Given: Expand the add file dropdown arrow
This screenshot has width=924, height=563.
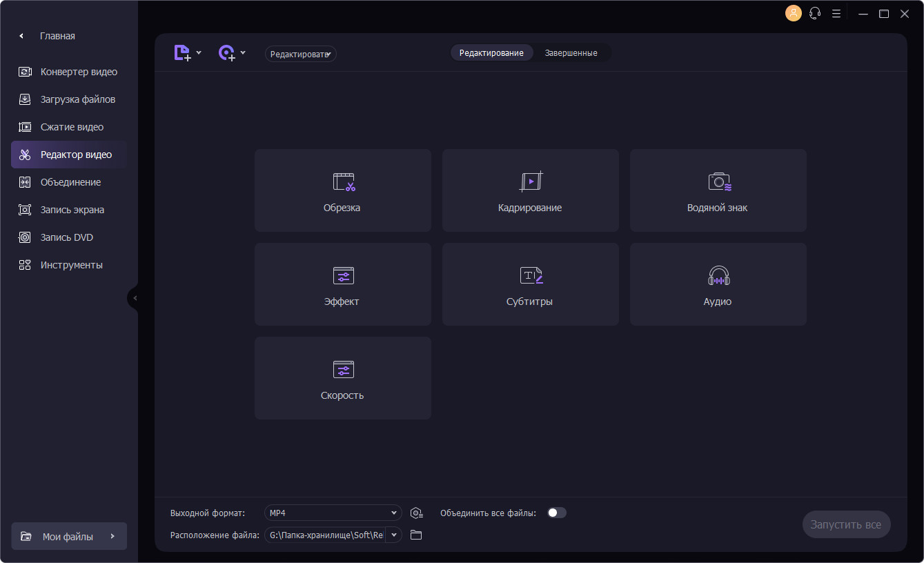Looking at the screenshot, I should (x=199, y=52).
